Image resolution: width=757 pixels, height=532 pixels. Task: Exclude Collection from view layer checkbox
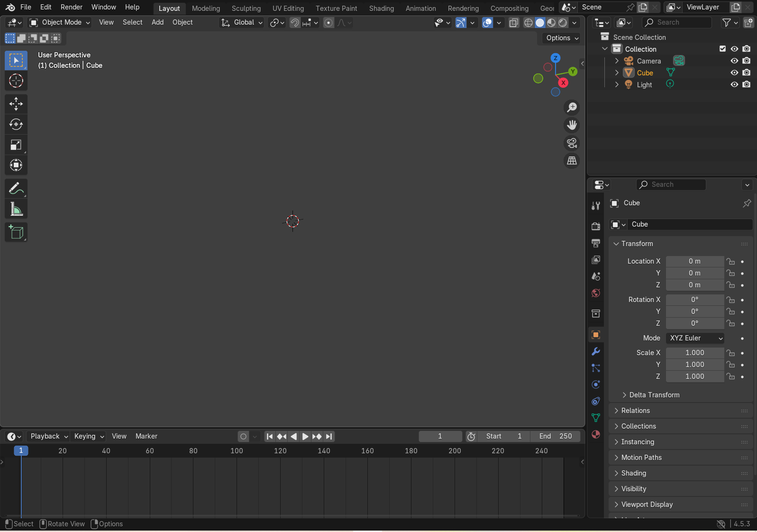pyautogui.click(x=722, y=49)
